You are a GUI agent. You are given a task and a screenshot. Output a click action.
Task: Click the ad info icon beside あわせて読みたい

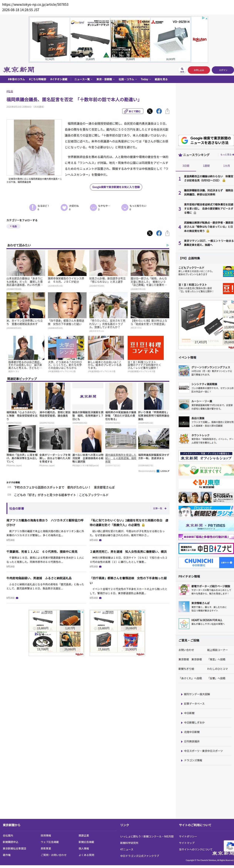pyautogui.click(x=168, y=245)
